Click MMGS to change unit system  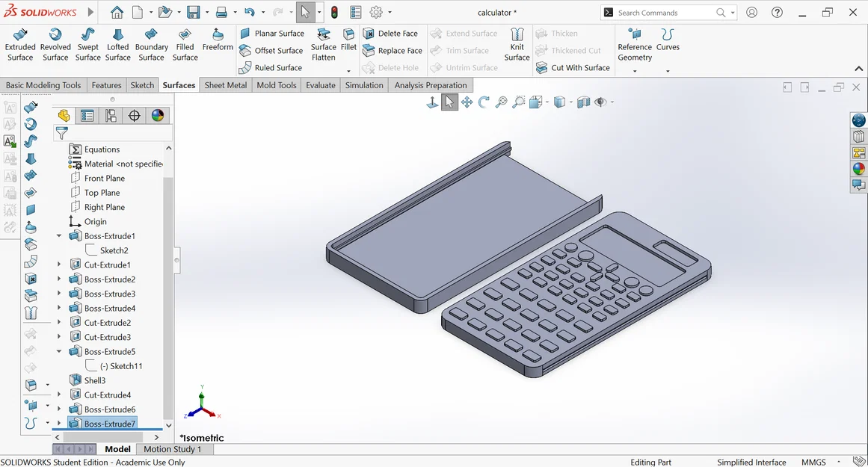(813, 462)
